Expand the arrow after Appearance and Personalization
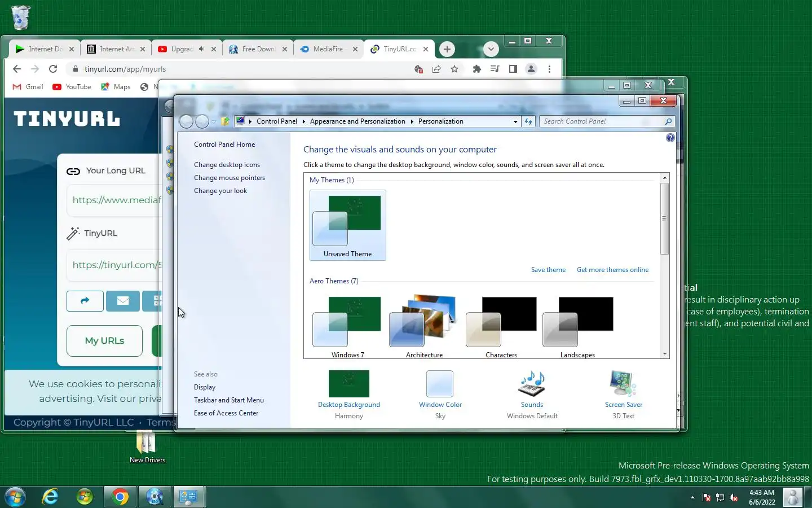Image resolution: width=812 pixels, height=508 pixels. click(x=412, y=121)
